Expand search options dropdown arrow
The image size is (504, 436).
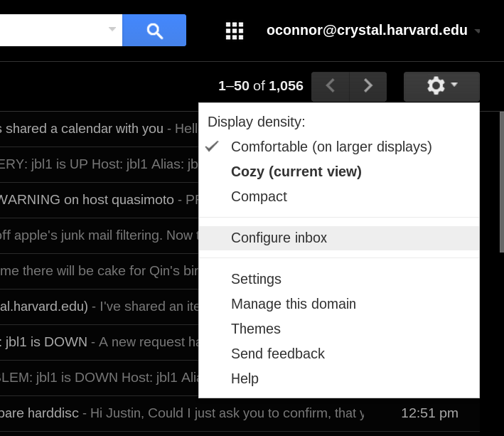[112, 29]
